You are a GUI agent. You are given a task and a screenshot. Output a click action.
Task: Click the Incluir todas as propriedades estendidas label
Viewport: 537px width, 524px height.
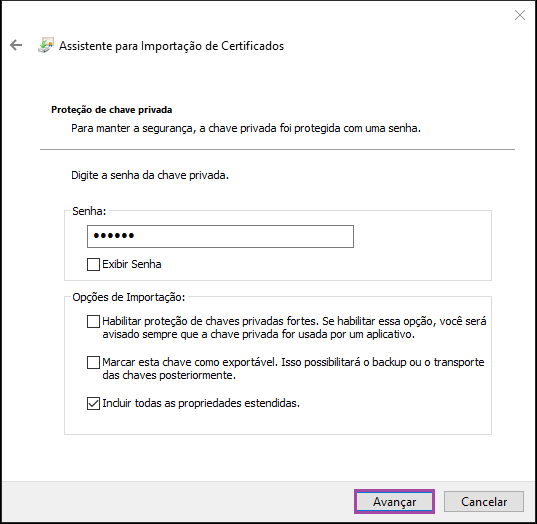[201, 403]
